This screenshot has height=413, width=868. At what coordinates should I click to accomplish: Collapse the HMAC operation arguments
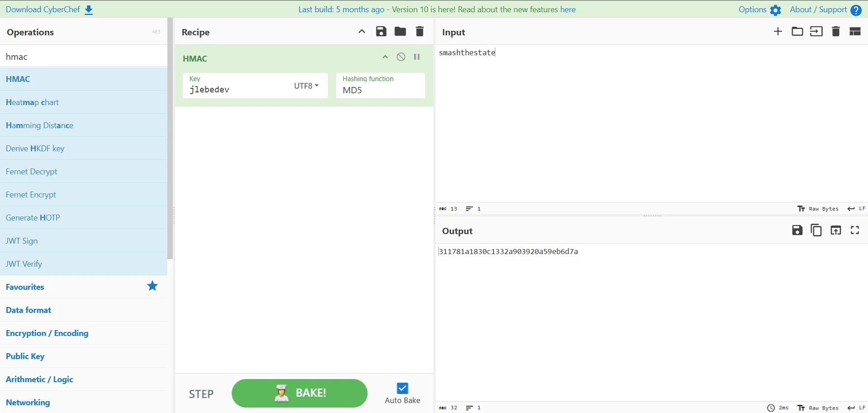click(385, 57)
